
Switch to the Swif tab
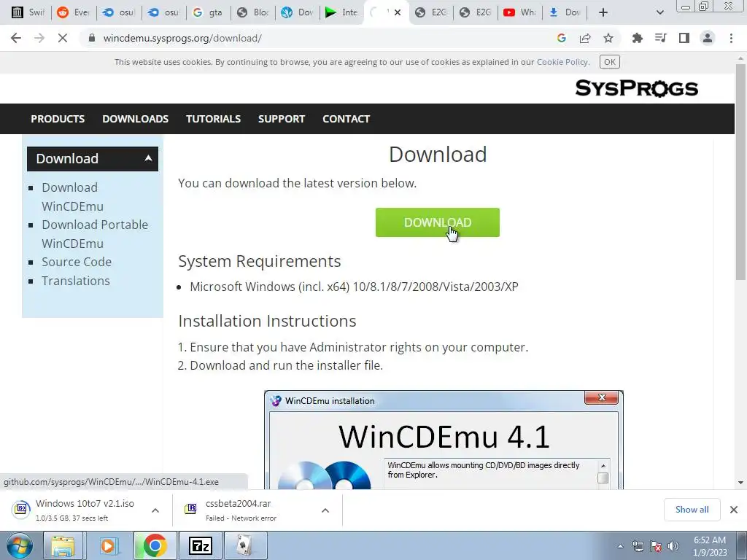click(x=28, y=12)
